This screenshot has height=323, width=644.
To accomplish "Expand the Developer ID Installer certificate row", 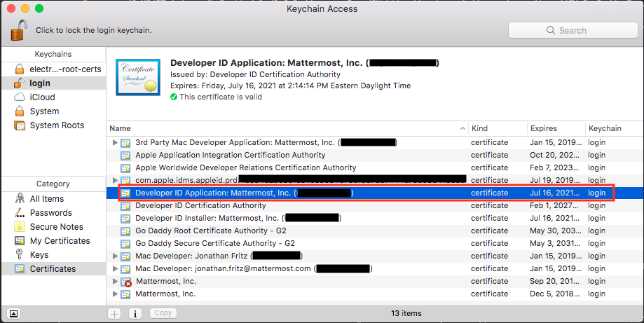I will pos(116,219).
